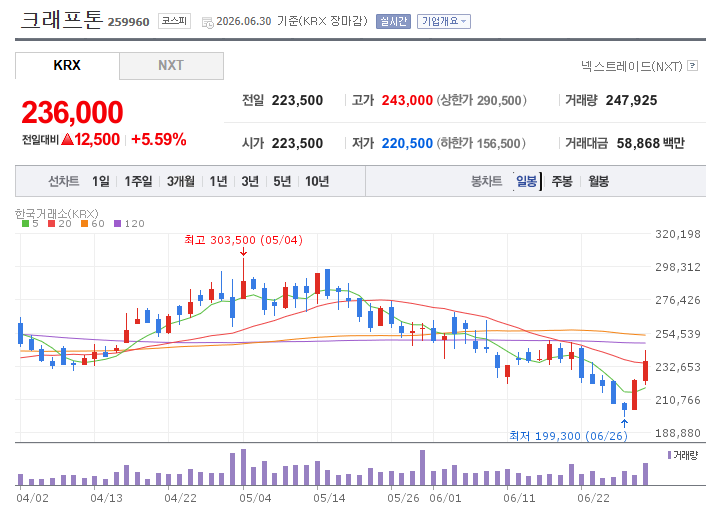Screen dimensions: 706x512
Task: Click the 320,198 price axis label
Action: (x=678, y=234)
